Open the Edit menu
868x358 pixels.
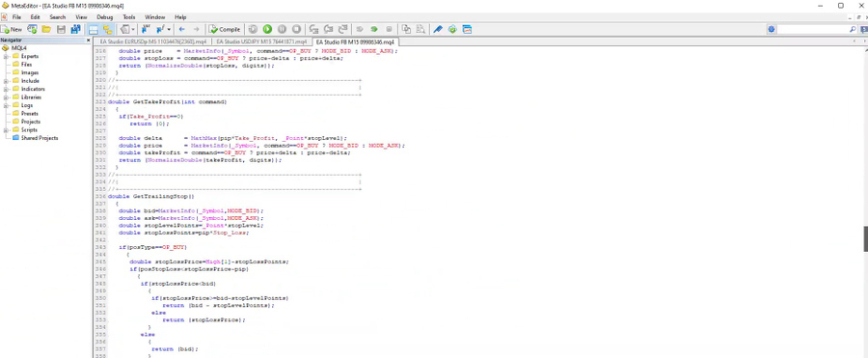pyautogui.click(x=36, y=17)
